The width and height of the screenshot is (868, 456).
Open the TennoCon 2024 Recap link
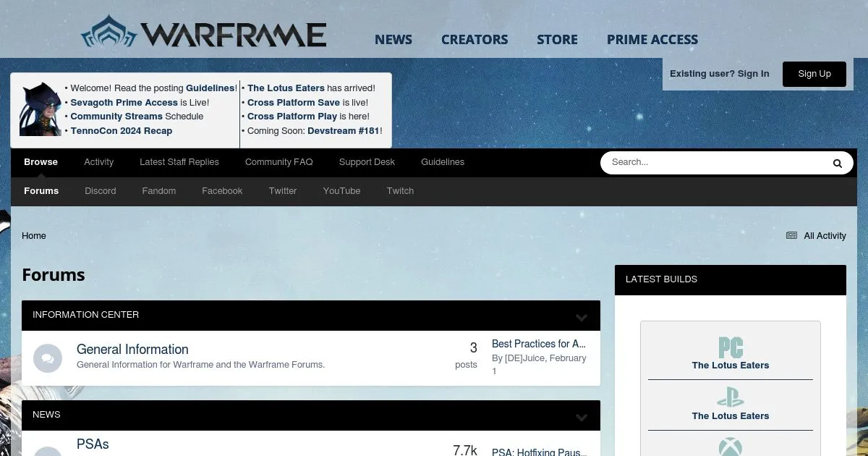click(x=122, y=131)
